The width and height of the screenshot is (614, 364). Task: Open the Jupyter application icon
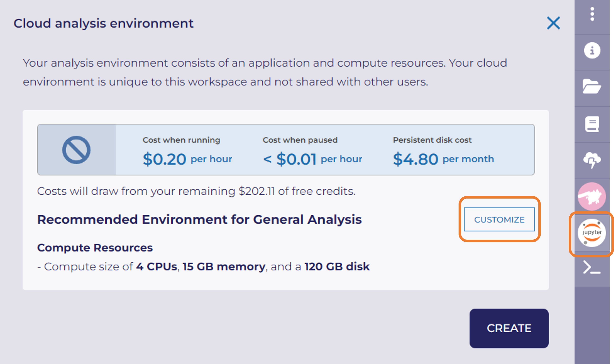pos(592,233)
